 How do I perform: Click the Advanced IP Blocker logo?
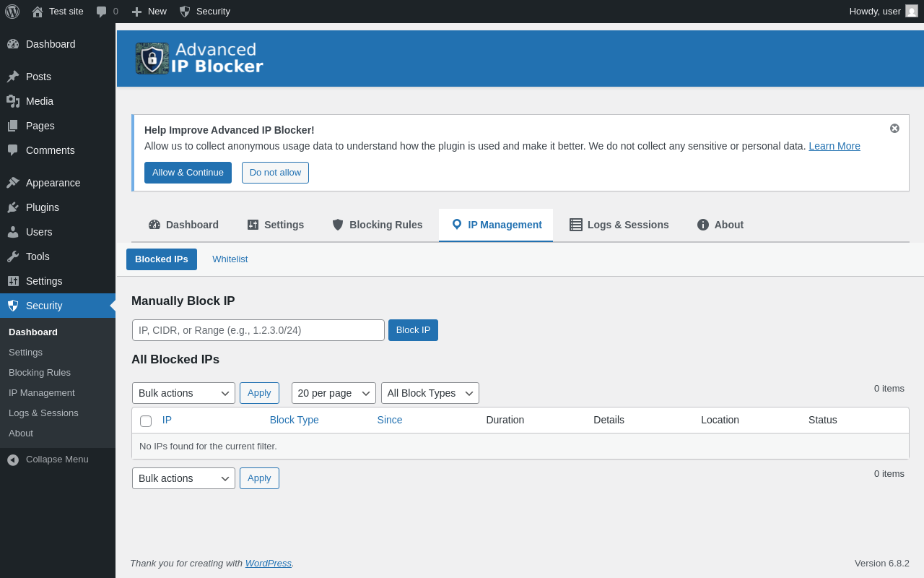(199, 59)
